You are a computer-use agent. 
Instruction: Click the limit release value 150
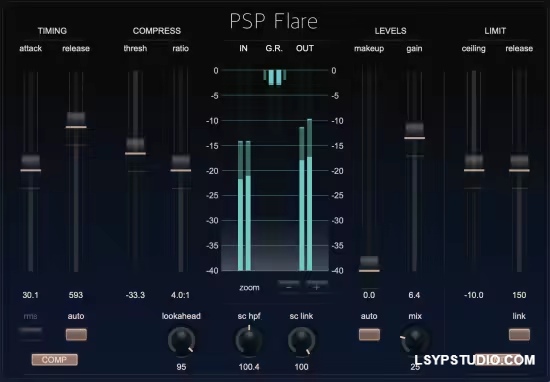tap(519, 295)
